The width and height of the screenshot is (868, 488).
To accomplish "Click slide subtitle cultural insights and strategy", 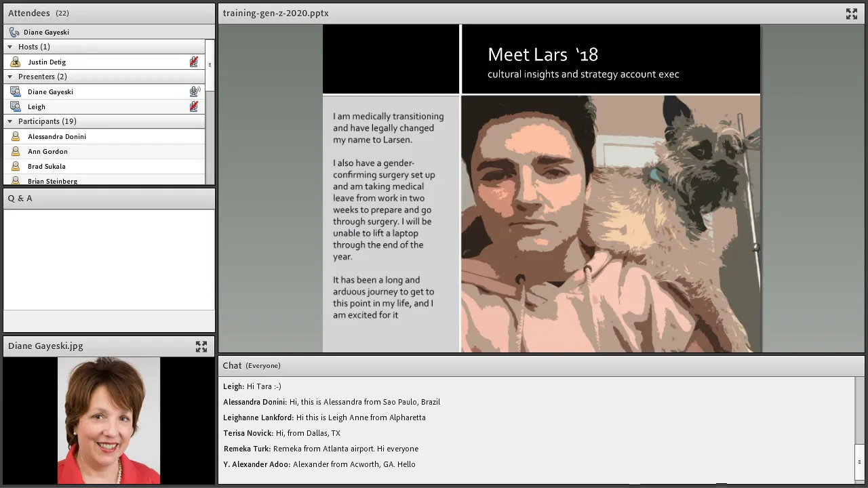I will click(x=583, y=74).
